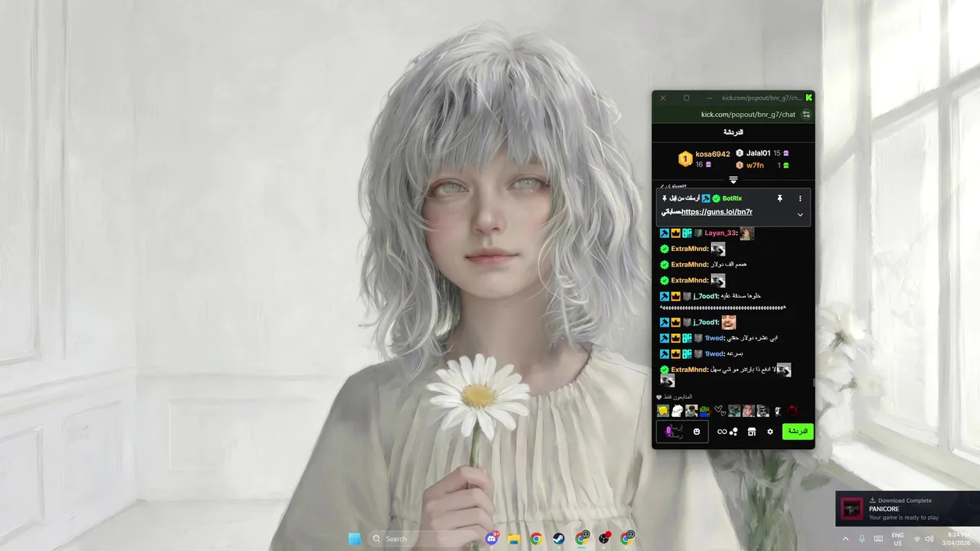Open PANICORE download complete notification
The width and height of the screenshot is (980, 551).
click(x=907, y=509)
